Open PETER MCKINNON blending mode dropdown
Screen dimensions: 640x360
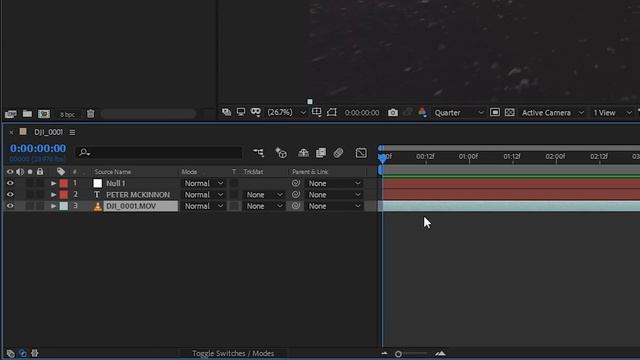point(203,195)
